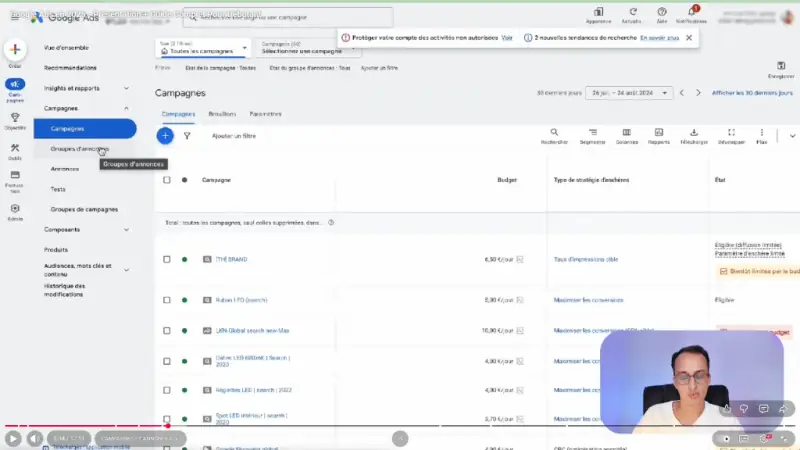Image resolution: width=800 pixels, height=450 pixels.
Task: Click the Voir link in alert banner
Action: pos(507,38)
